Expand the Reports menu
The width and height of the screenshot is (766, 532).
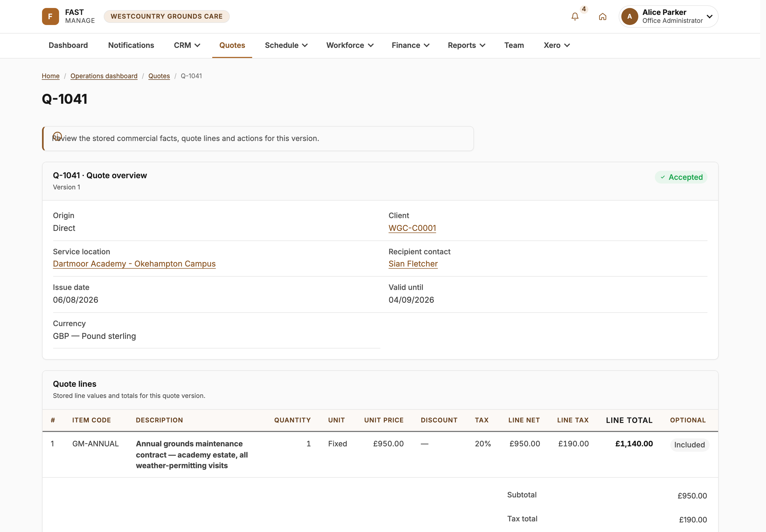[466, 45]
